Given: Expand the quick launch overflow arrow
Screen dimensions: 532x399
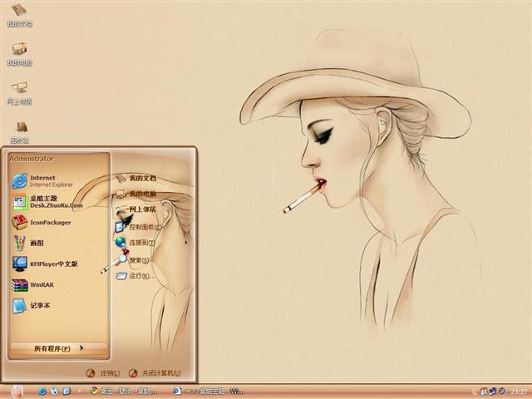Looking at the screenshot, I should [x=80, y=392].
